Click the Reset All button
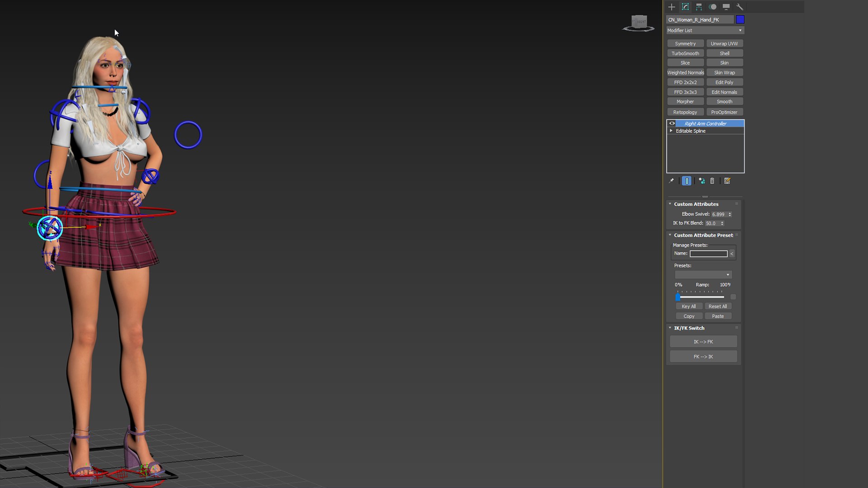868x488 pixels. 718,306
